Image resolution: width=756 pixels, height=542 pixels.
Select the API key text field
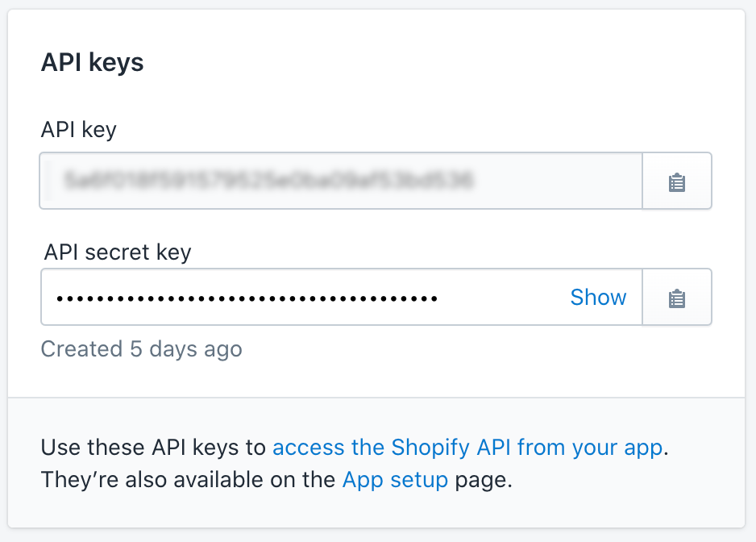click(339, 181)
